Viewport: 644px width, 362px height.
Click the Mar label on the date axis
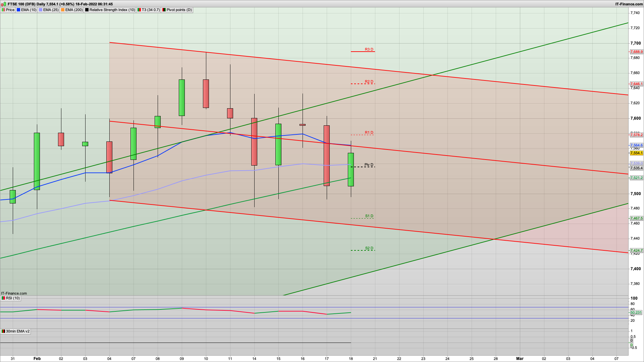[520, 358]
